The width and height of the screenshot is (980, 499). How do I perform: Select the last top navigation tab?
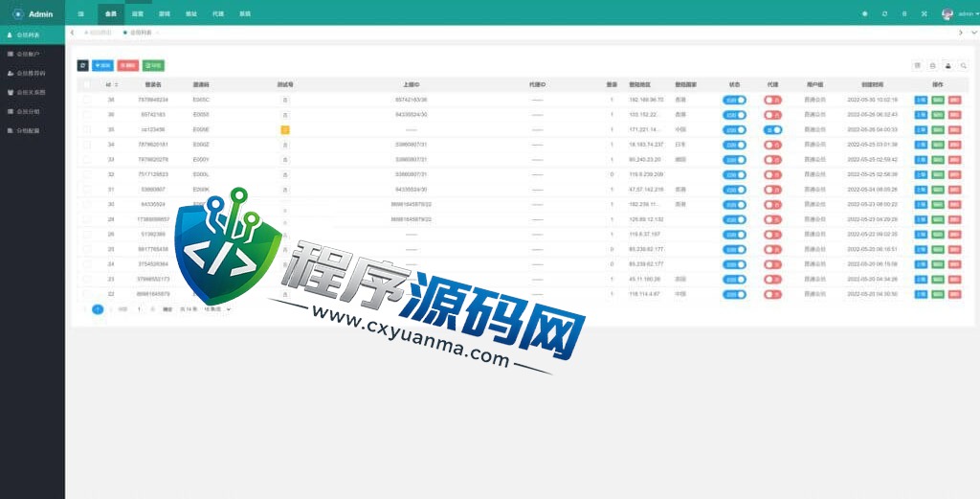(x=245, y=13)
